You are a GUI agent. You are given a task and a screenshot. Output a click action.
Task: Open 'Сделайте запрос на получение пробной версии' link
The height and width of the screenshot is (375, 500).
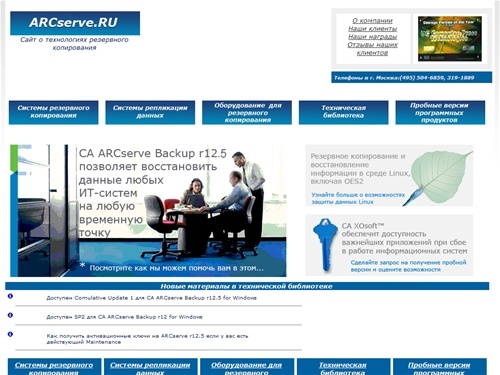408,266
